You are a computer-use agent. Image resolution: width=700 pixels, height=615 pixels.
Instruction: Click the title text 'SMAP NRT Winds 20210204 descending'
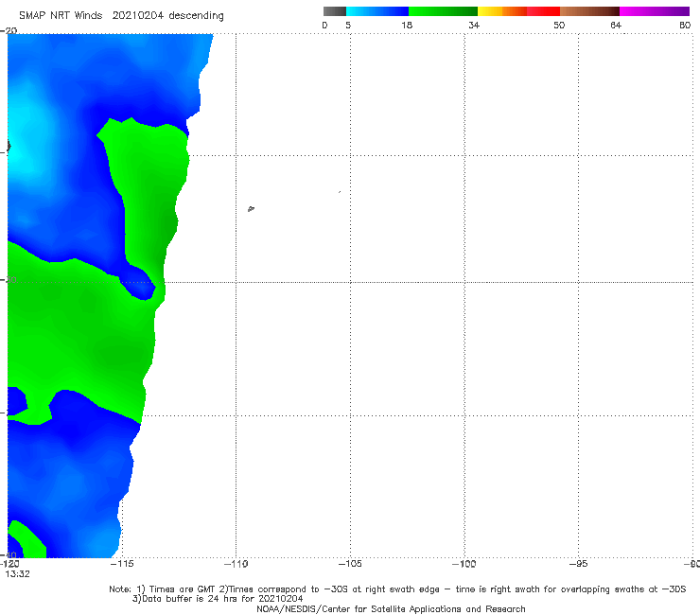pos(121,16)
